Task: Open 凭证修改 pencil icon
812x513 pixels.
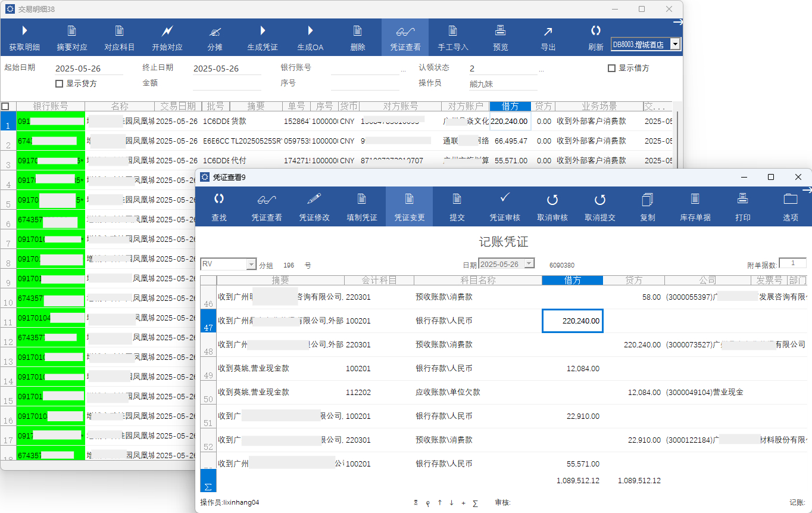Action: 314,200
